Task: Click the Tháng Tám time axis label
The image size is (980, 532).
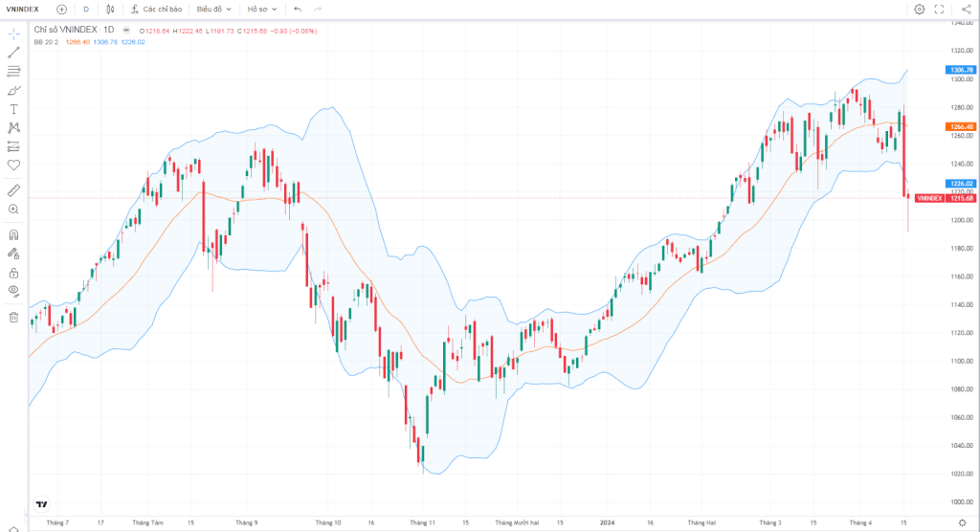Action: coord(147,522)
